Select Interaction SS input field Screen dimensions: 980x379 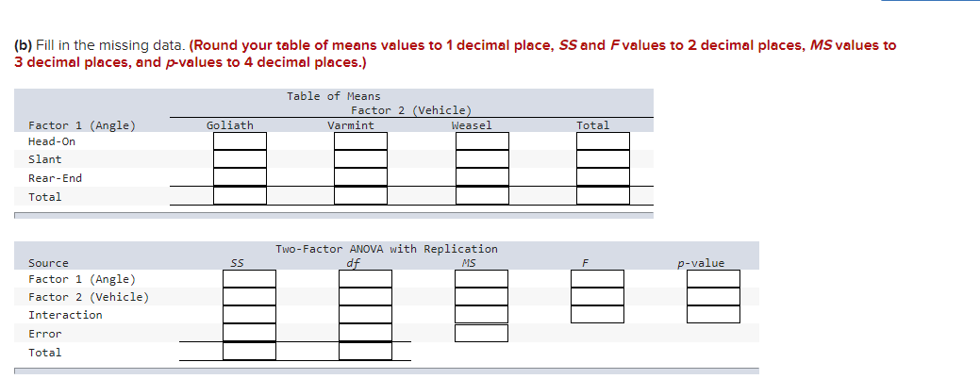click(x=249, y=314)
